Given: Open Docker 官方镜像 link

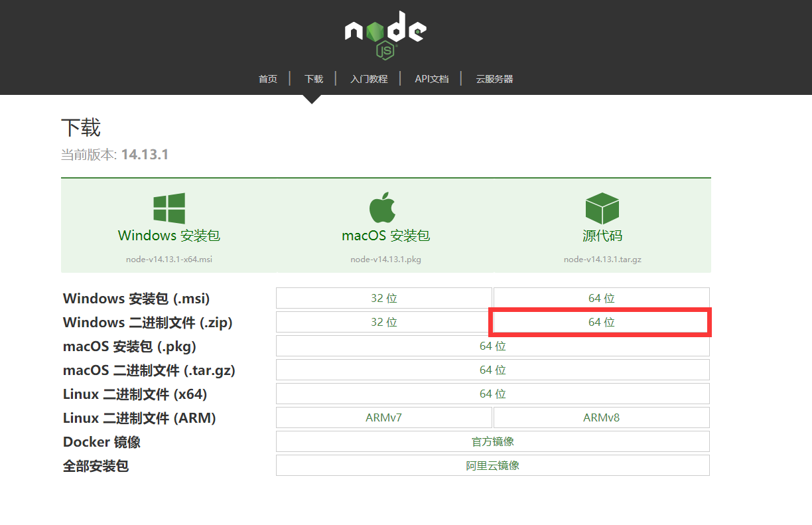Looking at the screenshot, I should pyautogui.click(x=493, y=441).
